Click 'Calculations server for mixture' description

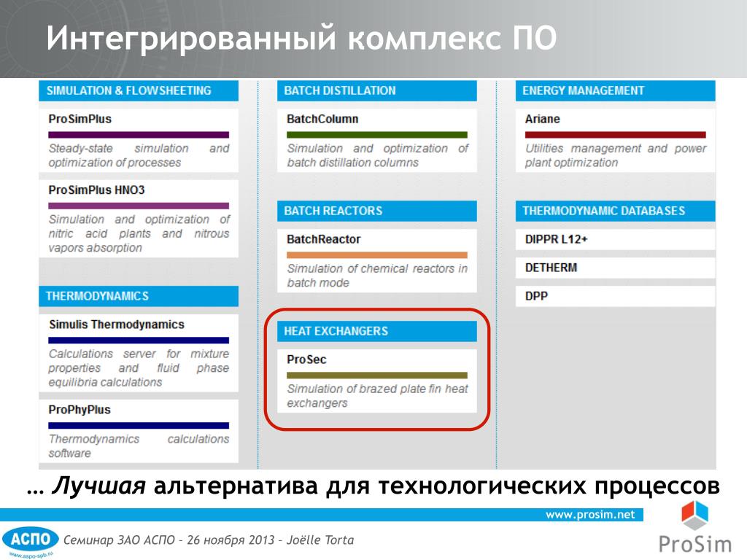coord(139,354)
